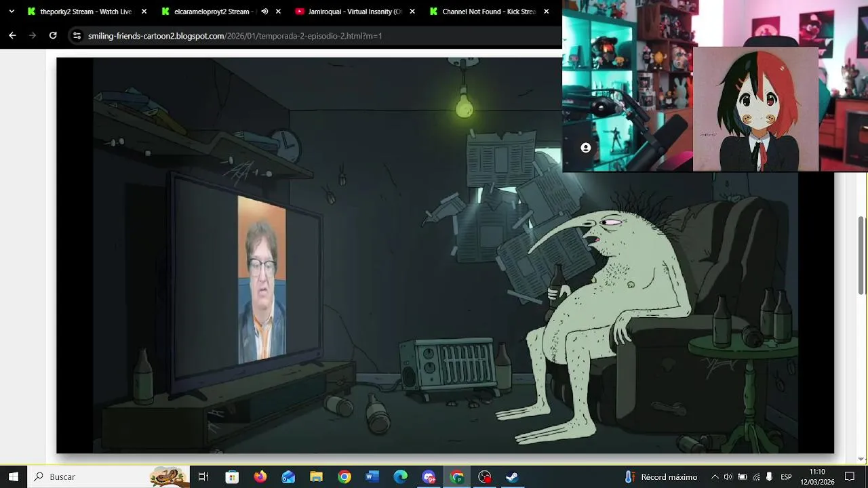Close the Channel Not Found tab
This screenshot has height=488, width=868.
[x=547, y=12]
